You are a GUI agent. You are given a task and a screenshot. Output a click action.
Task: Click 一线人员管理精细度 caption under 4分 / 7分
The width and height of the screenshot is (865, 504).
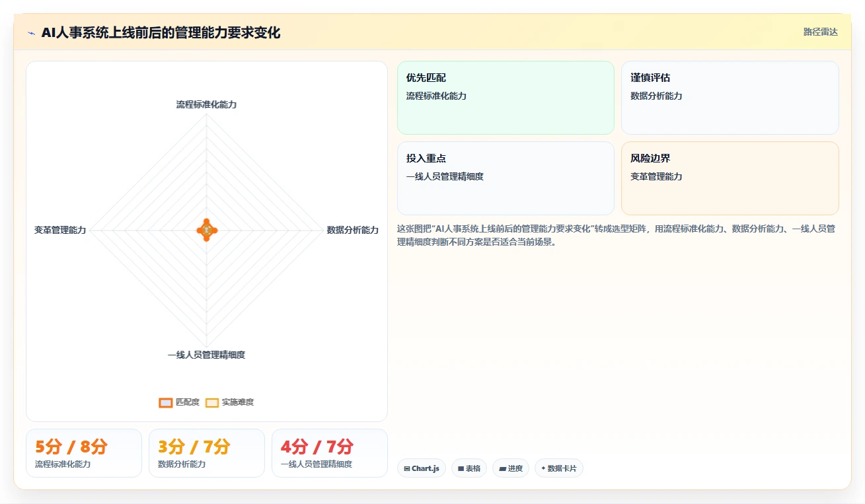click(317, 464)
